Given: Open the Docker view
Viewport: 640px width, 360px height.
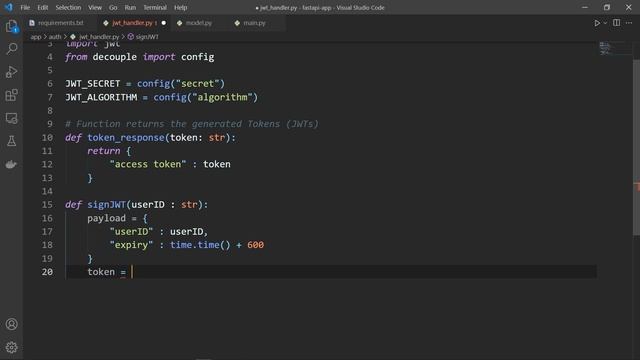Looking at the screenshot, I should pos(11,164).
